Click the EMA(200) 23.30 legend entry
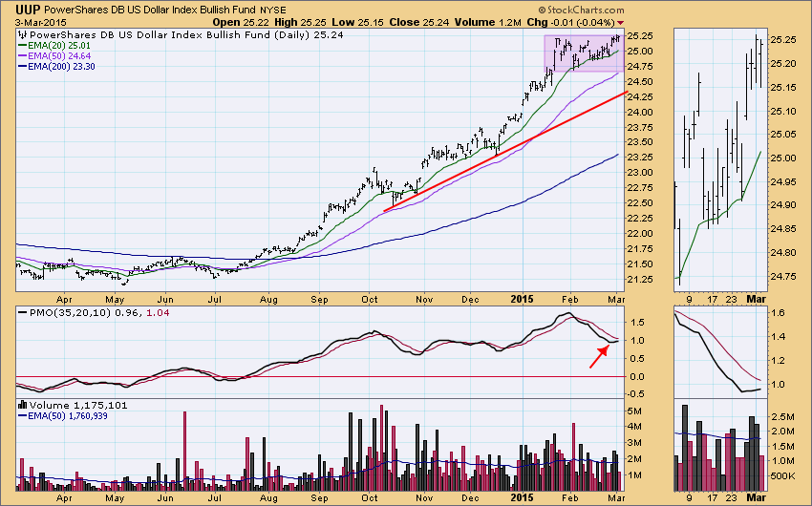812x506 pixels. [61, 66]
